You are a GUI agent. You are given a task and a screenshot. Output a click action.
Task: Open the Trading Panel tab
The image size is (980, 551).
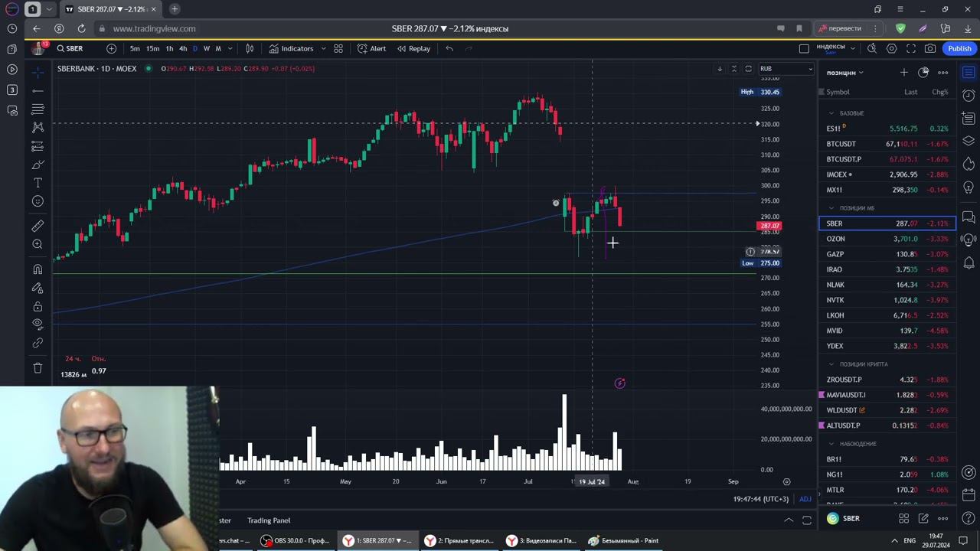[269, 520]
